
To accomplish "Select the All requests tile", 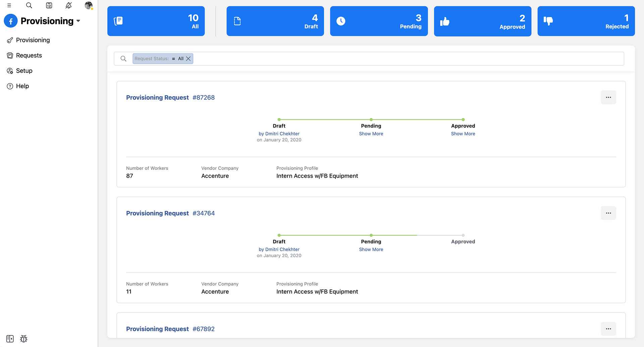I will [x=156, y=21].
